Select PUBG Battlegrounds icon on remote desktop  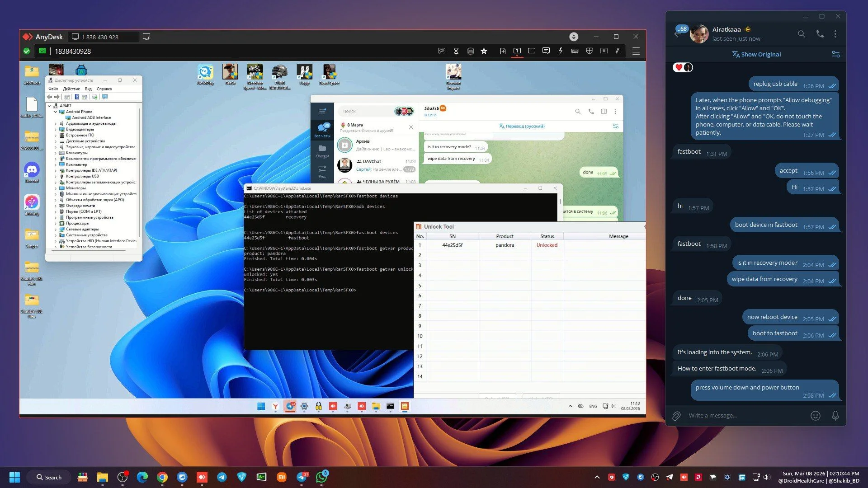tap(280, 77)
